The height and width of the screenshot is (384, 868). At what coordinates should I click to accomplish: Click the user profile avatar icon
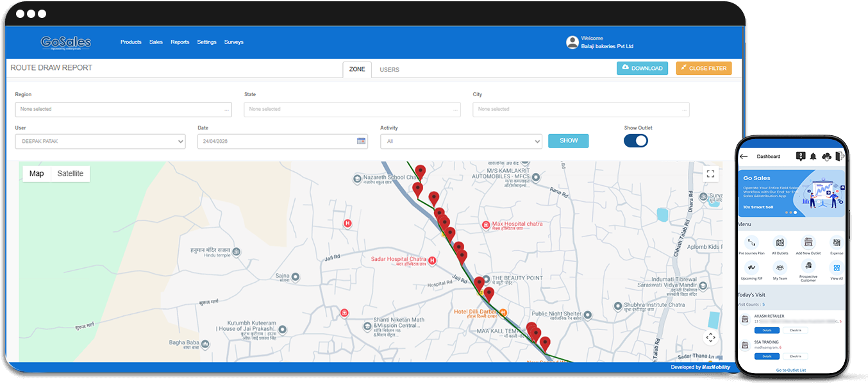572,42
